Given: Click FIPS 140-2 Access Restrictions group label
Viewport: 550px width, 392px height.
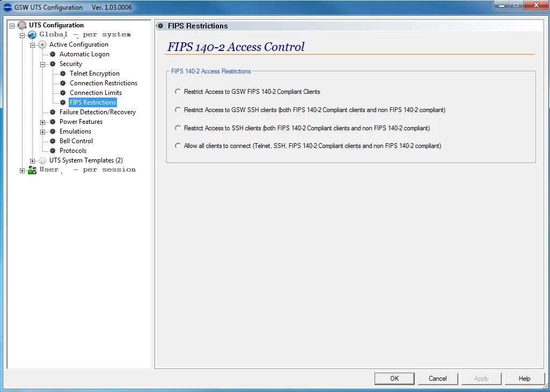Looking at the screenshot, I should [x=211, y=71].
